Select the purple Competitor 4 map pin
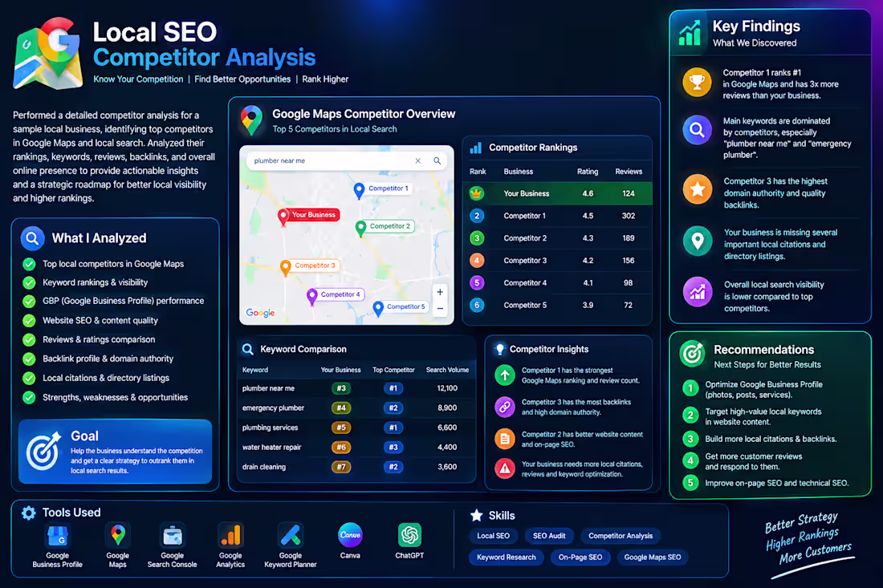Screen dimensions: 883x588 pos(312,297)
